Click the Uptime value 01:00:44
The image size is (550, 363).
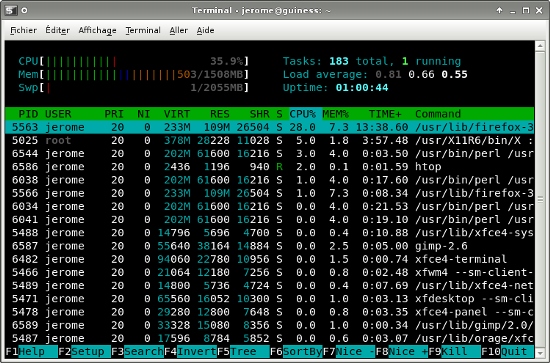(362, 88)
